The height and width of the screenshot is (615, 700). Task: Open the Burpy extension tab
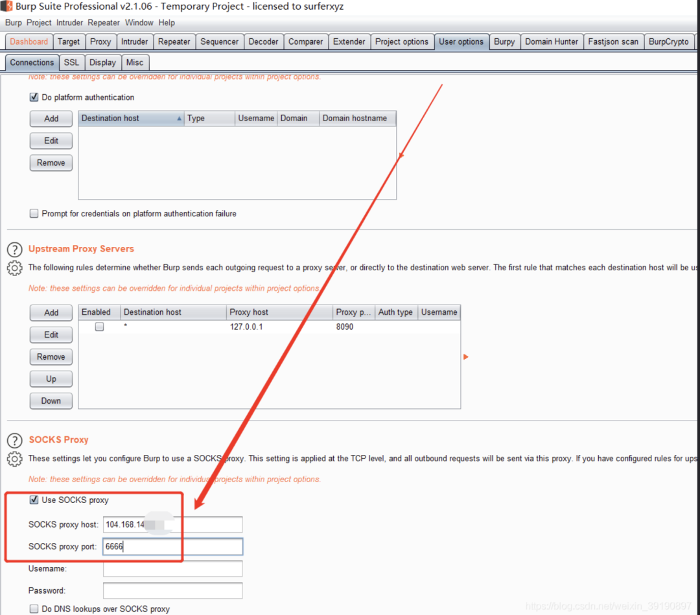(x=504, y=42)
